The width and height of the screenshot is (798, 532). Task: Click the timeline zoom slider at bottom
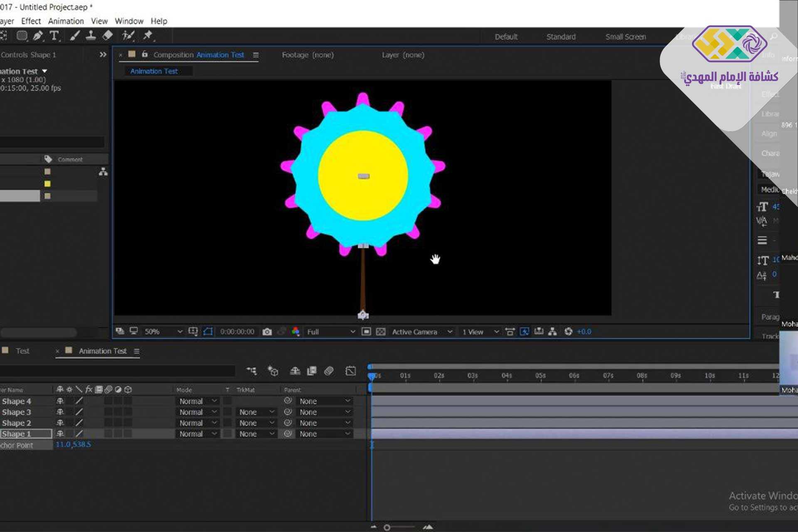tap(387, 527)
